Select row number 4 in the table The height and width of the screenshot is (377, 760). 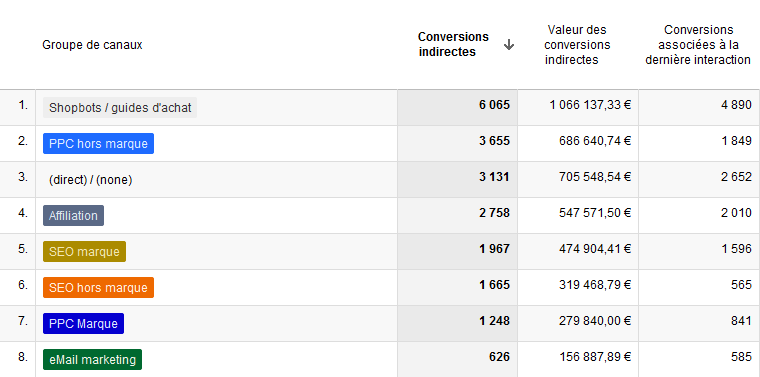[23, 213]
